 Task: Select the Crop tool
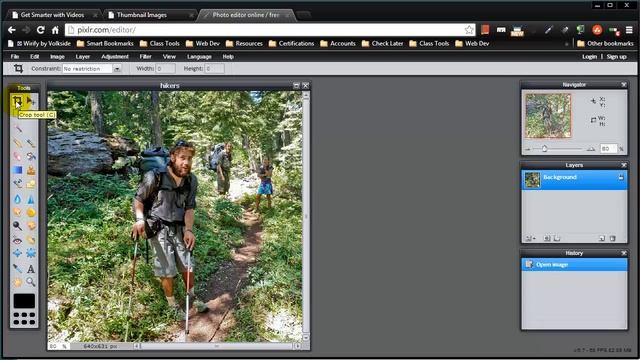coord(17,101)
